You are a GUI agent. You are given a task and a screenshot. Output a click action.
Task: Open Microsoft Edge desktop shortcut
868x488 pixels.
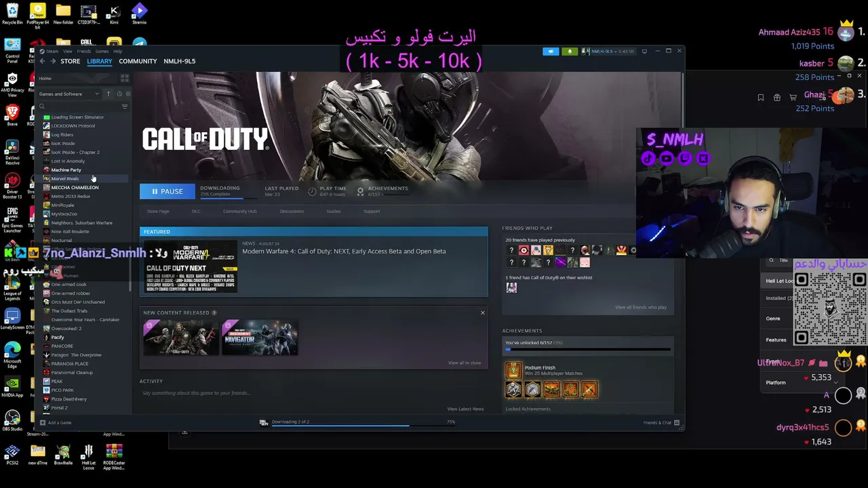click(12, 354)
